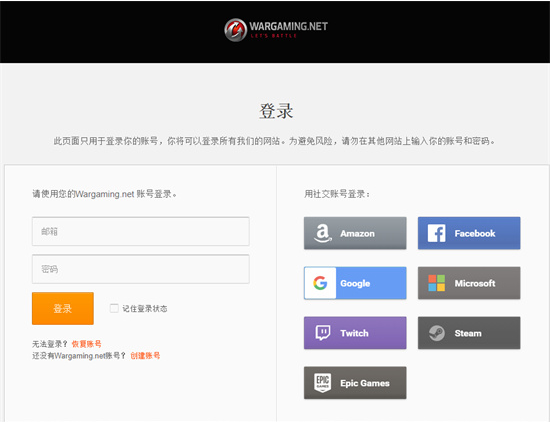Click the Facebook logo icon
This screenshot has height=422, width=551.
point(436,233)
